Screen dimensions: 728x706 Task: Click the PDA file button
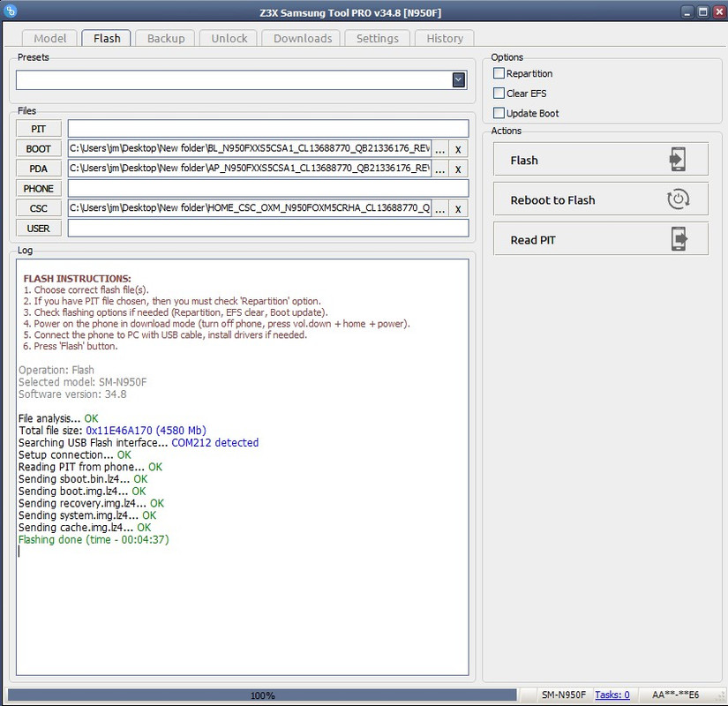[x=39, y=169]
